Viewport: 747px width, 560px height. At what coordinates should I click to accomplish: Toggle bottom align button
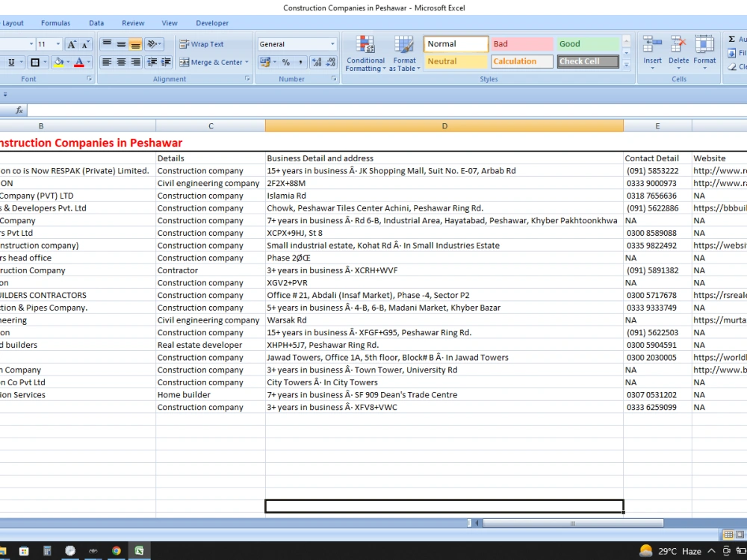135,44
